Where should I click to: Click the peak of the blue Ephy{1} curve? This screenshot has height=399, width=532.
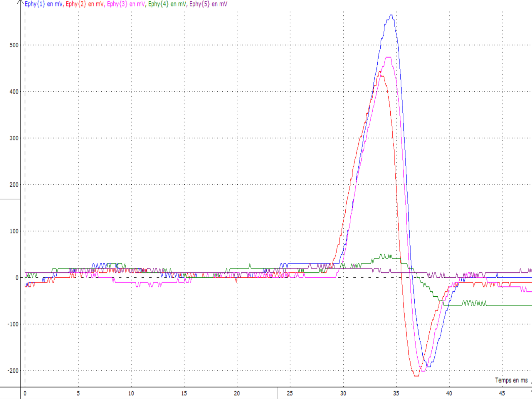tap(391, 15)
